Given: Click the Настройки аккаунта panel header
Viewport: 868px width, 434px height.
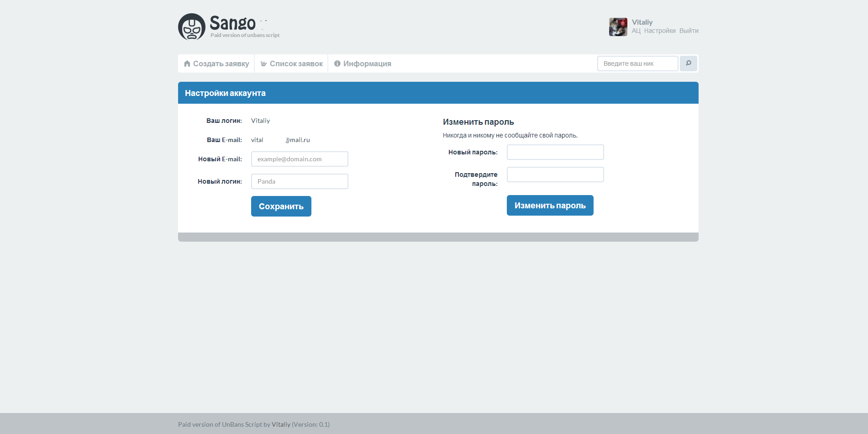Looking at the screenshot, I should click(x=438, y=93).
